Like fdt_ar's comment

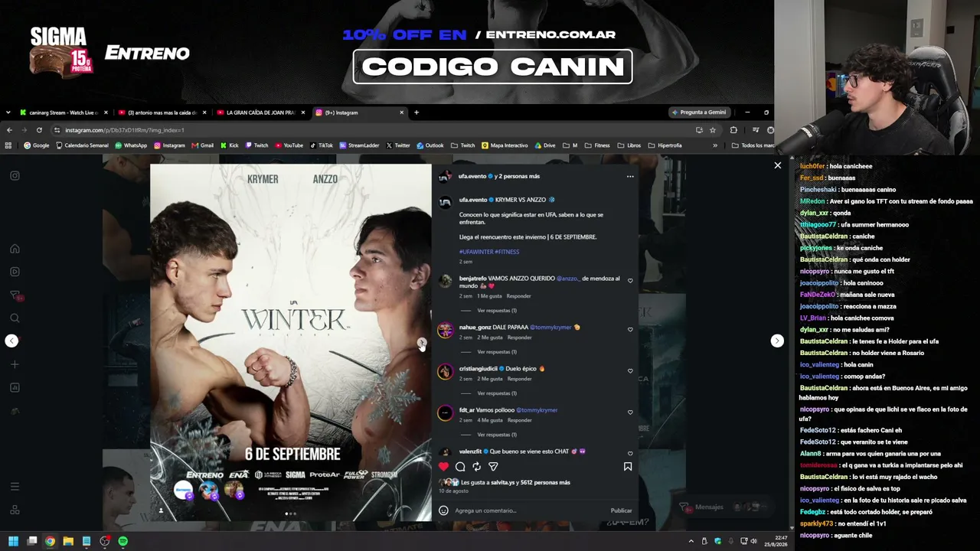[x=630, y=412]
